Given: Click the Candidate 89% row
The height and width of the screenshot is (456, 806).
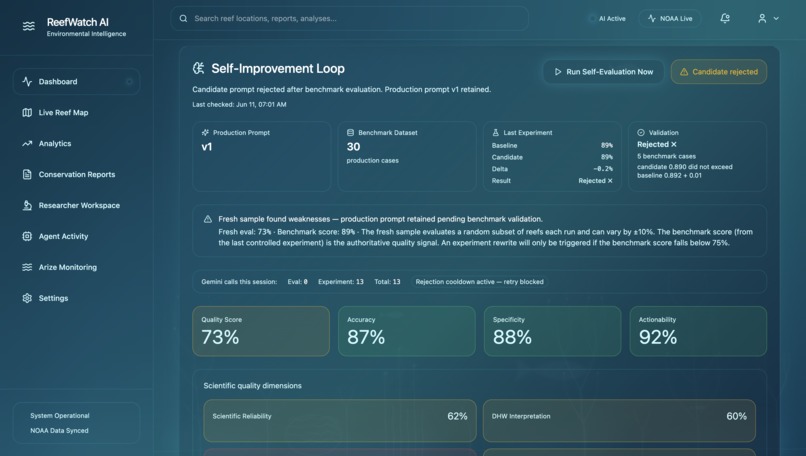Looking at the screenshot, I should [x=552, y=157].
